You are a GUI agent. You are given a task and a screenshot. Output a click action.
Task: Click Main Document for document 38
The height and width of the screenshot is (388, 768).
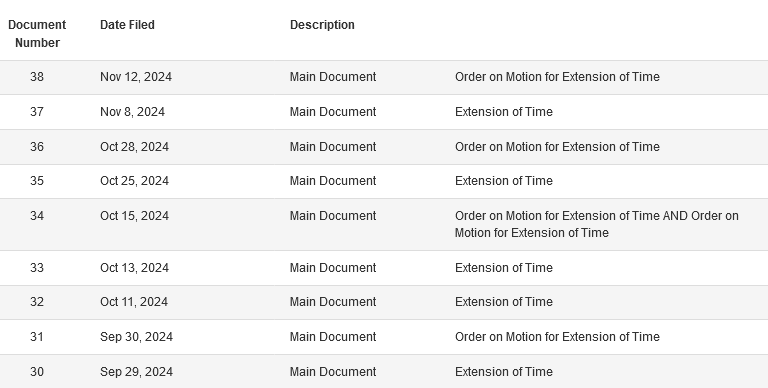(x=333, y=77)
